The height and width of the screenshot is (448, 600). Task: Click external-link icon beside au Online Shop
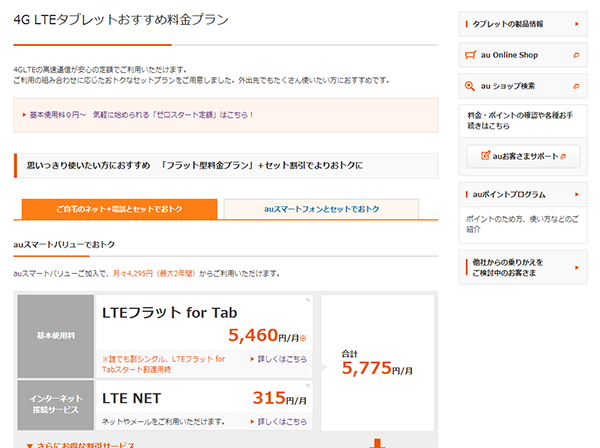point(576,55)
